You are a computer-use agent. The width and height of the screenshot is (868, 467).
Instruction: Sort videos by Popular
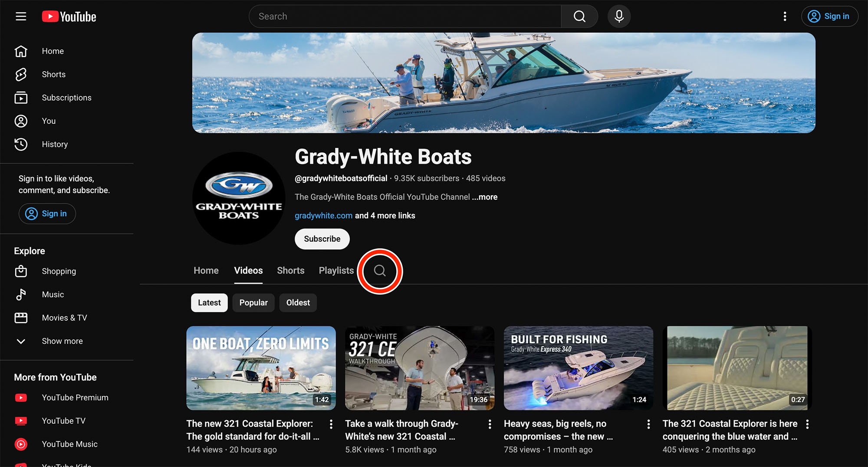(253, 303)
